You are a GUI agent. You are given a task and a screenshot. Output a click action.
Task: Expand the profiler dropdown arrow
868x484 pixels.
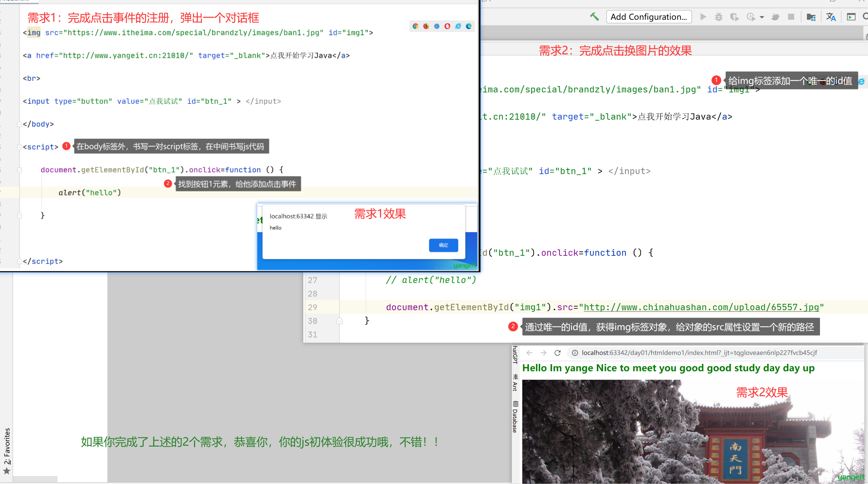point(762,17)
